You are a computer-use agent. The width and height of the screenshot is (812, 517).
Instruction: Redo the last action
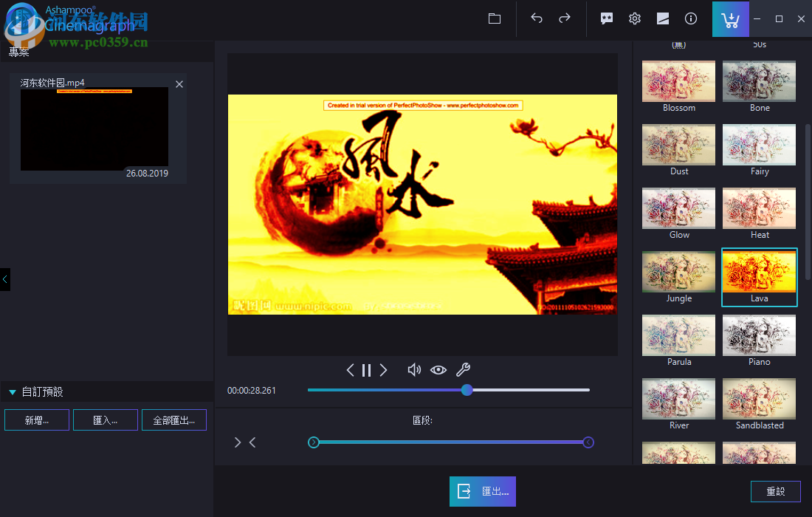[x=563, y=18]
